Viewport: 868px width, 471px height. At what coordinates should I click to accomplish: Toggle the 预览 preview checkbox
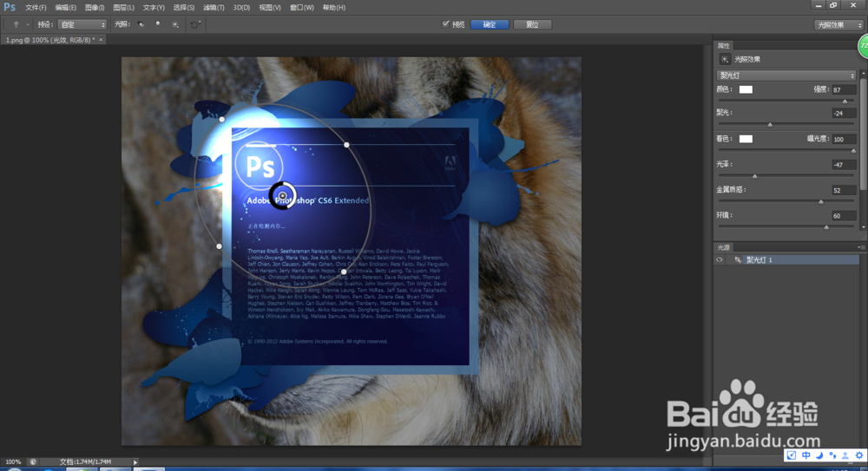click(445, 23)
